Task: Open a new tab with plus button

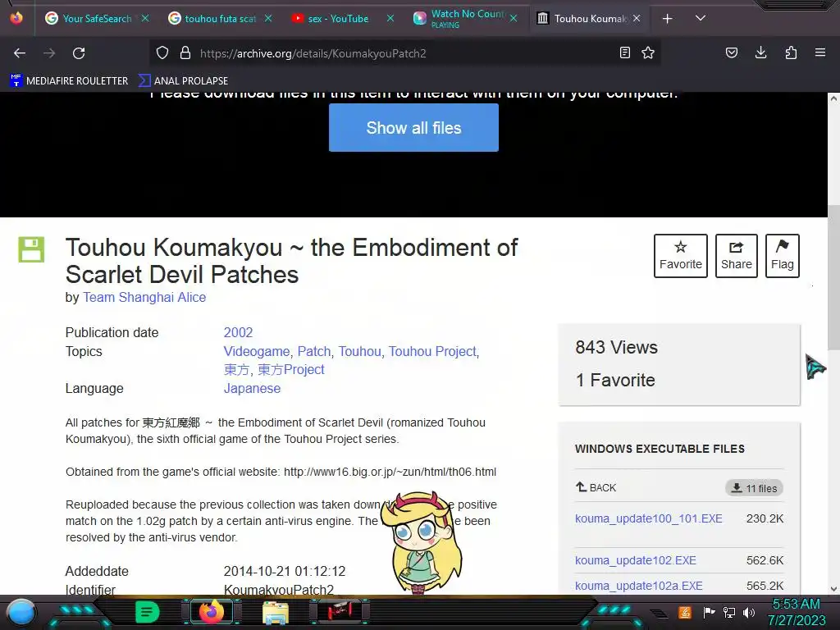Action: tap(668, 19)
